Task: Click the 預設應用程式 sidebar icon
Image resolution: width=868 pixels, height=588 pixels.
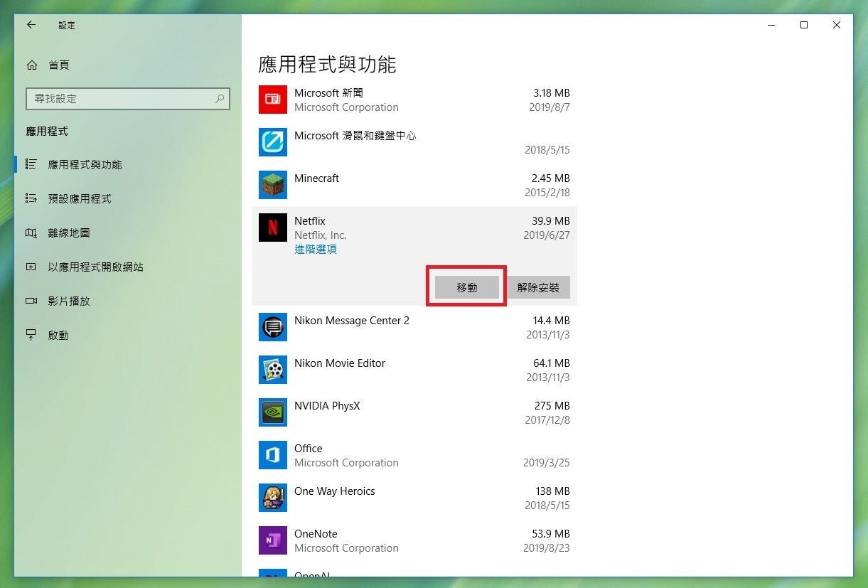Action: pos(31,198)
